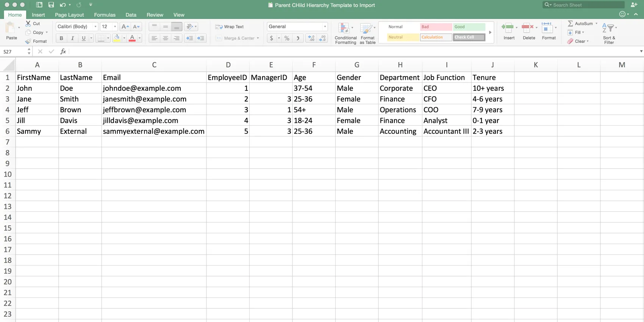Increase the font size
644x322 pixels.
pos(125,27)
